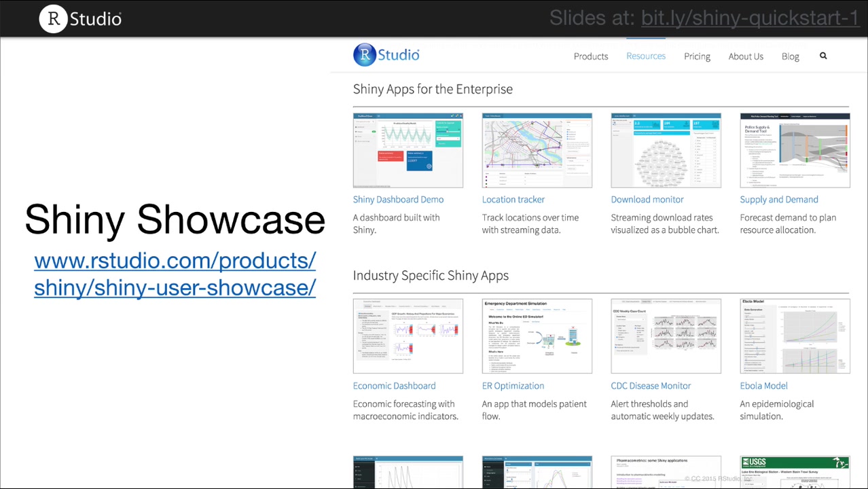Open the Pharmacometrics Shiny applications thumbnail
The height and width of the screenshot is (489, 868).
666,472
